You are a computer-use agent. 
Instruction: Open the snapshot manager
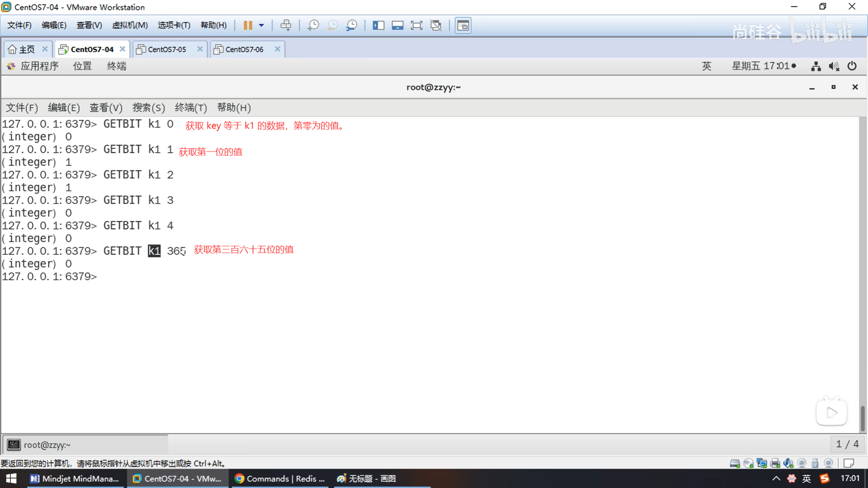pyautogui.click(x=351, y=25)
